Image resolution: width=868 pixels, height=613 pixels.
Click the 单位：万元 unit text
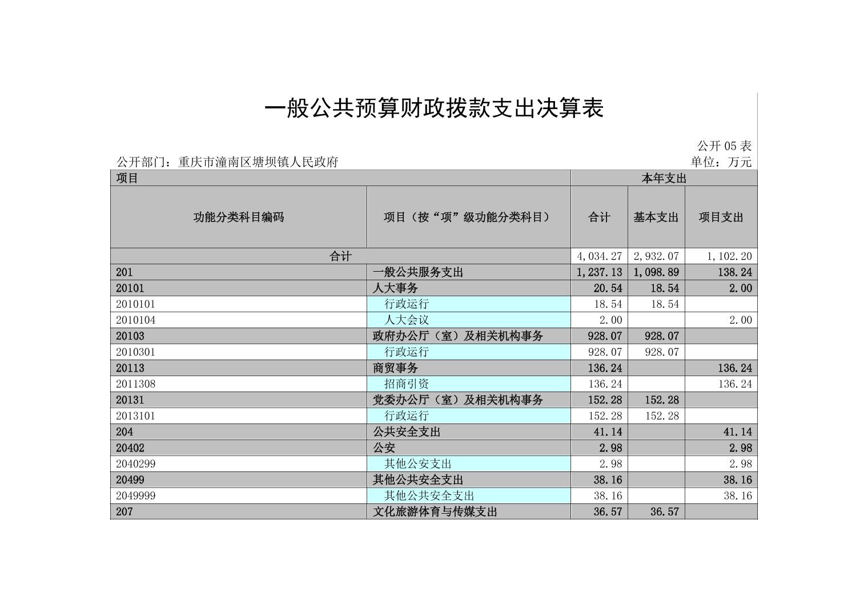[x=721, y=162]
